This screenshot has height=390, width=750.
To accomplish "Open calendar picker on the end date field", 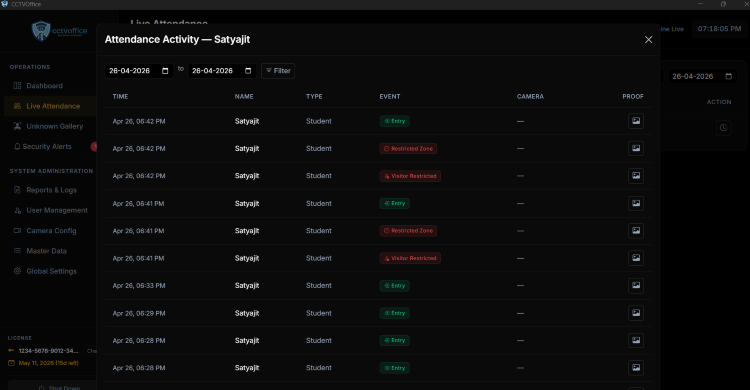I will [x=248, y=71].
